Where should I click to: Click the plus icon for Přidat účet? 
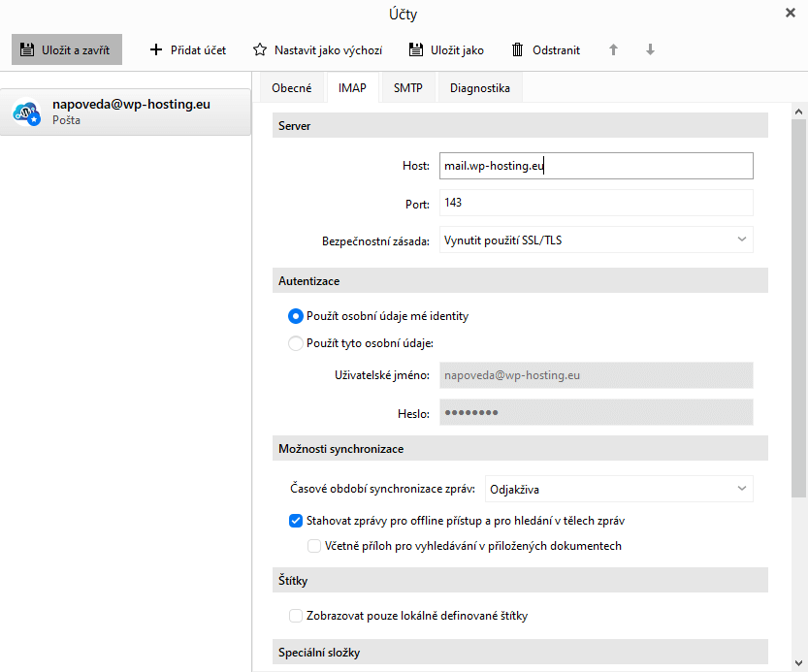[155, 49]
